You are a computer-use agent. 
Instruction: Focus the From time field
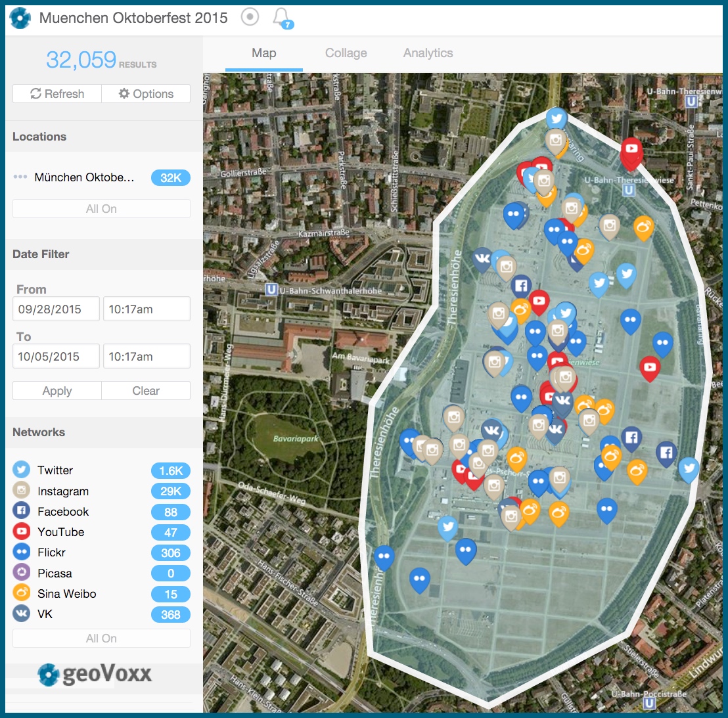pos(147,309)
